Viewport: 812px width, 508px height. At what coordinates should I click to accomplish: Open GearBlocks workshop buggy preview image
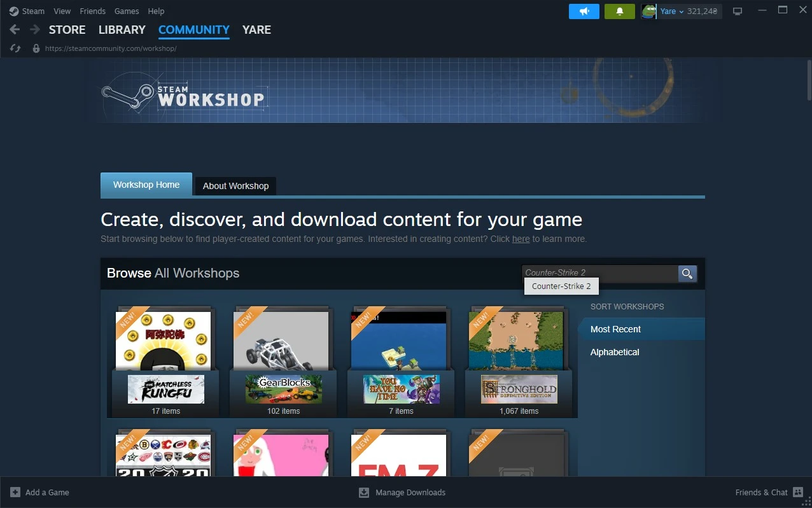click(x=281, y=341)
